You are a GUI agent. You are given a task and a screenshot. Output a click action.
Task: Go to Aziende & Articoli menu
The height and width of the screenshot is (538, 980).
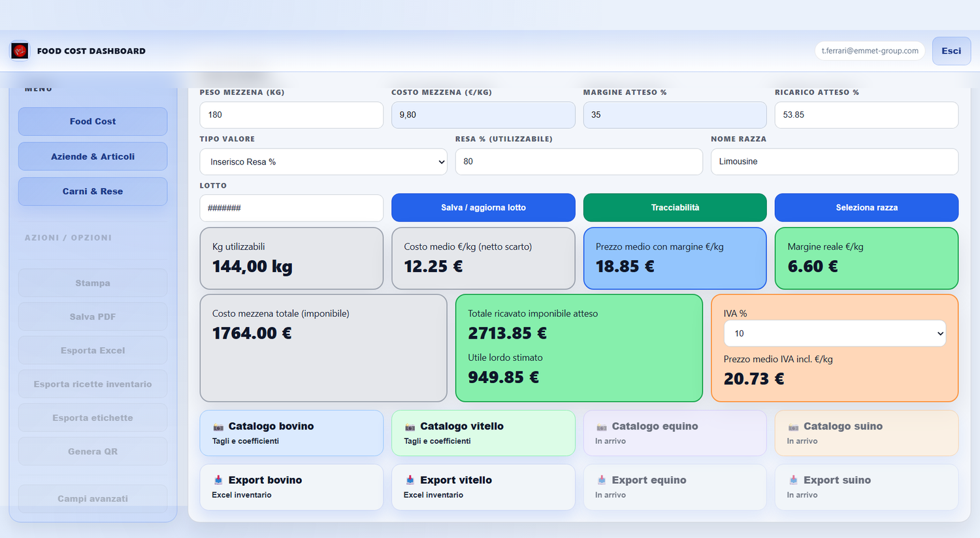point(93,156)
